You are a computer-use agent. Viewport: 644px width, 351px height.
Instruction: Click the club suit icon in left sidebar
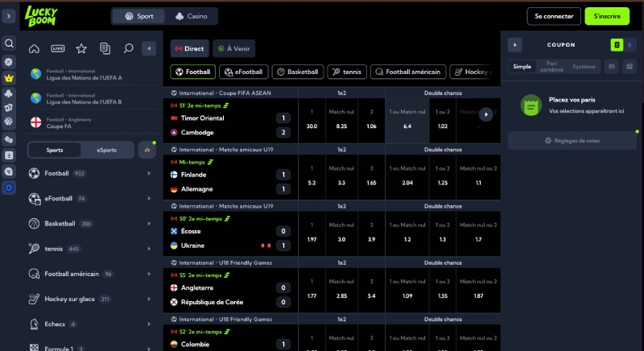point(9,93)
